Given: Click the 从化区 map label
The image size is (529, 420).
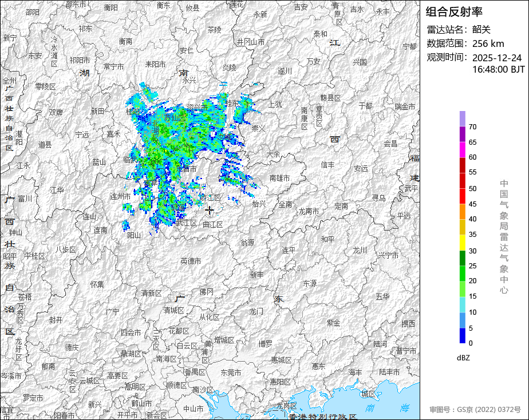Looking at the screenshot, I should tap(209, 317).
